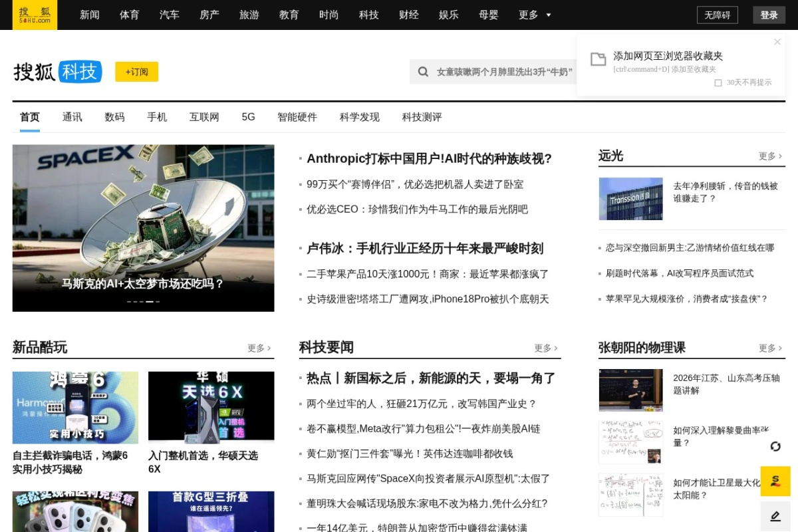Open 科技 in the top menu

click(x=369, y=15)
